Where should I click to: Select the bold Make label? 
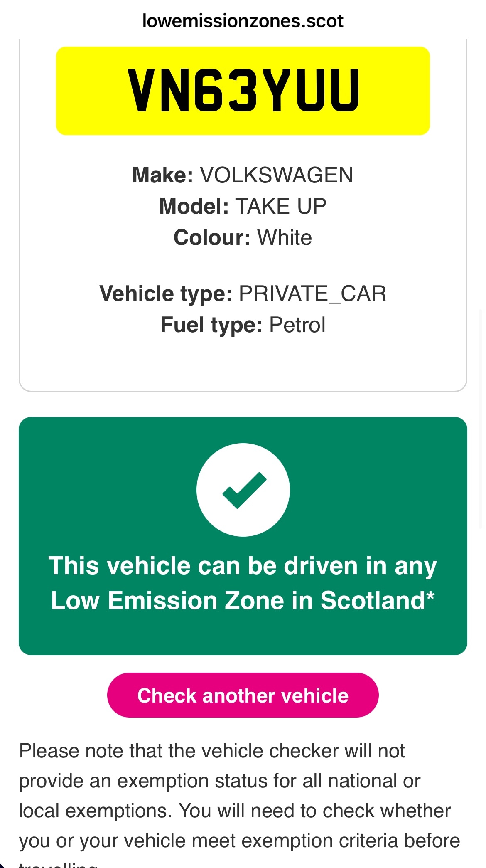point(162,175)
